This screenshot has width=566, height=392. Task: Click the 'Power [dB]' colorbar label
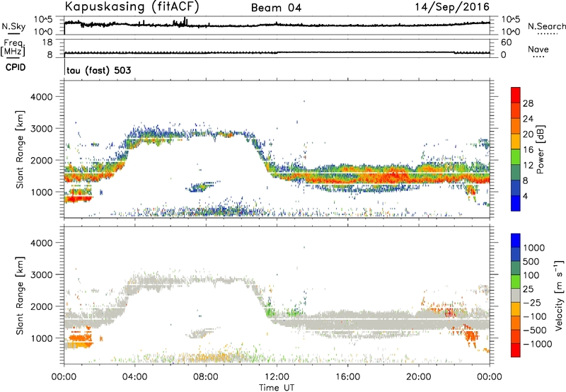point(540,149)
